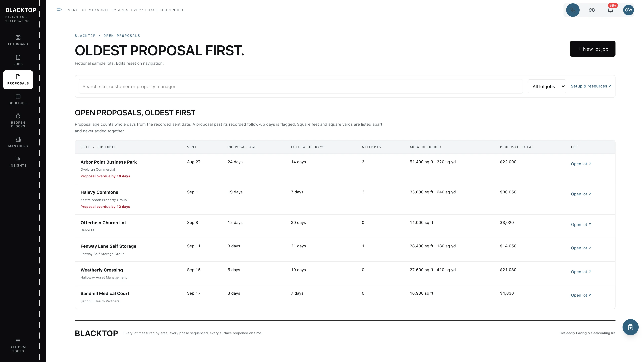Click the Open Proposals breadcrumb
The width and height of the screenshot is (644, 362).
122,36
